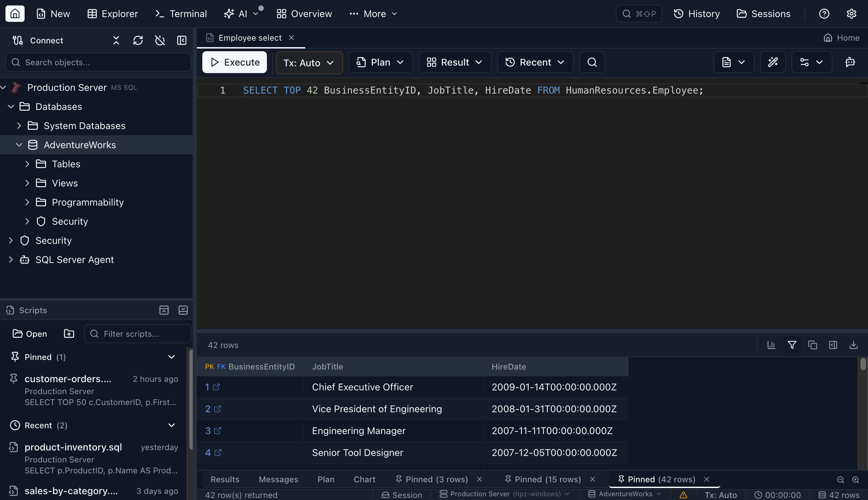Open the document file dropdown in toolbar
868x500 pixels.
(734, 62)
